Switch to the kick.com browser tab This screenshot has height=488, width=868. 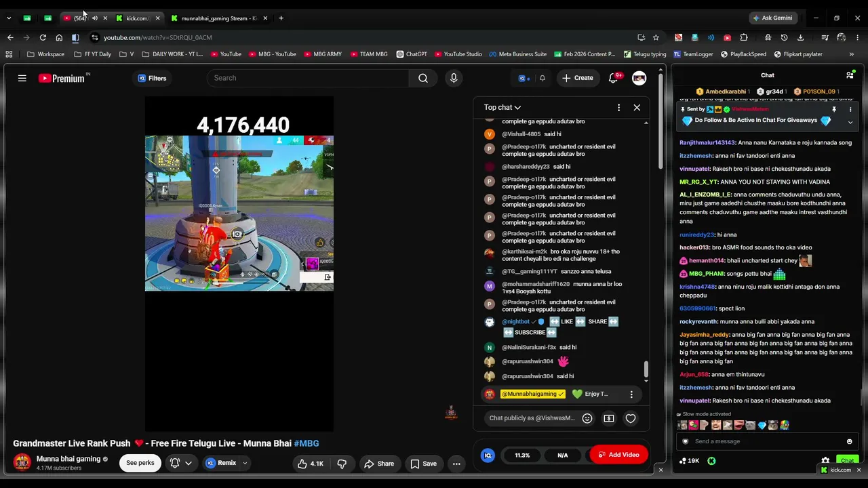(x=138, y=18)
